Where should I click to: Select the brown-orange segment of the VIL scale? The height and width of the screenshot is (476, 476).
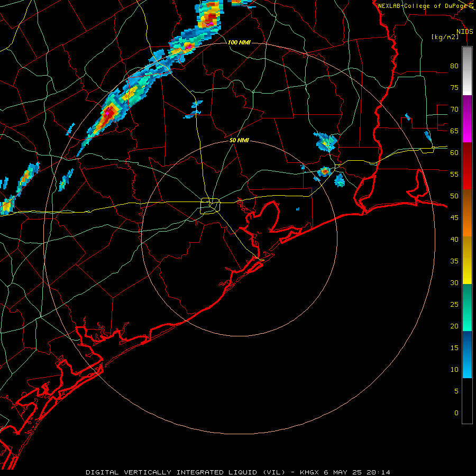click(467, 213)
